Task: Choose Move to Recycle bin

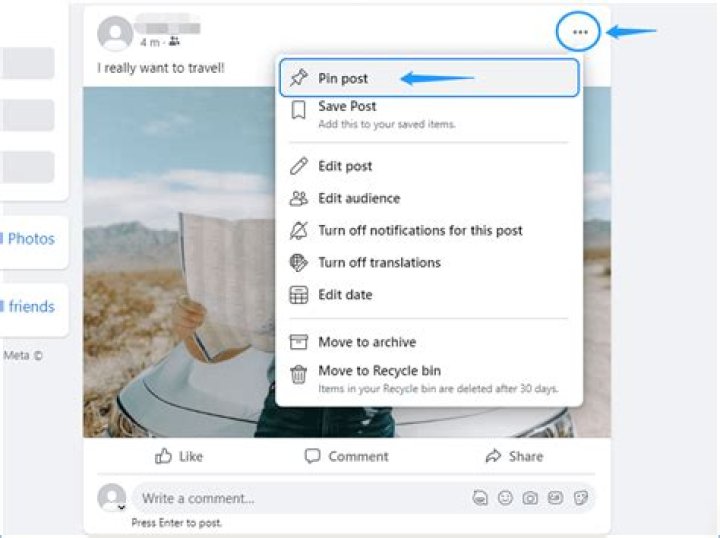Action: [x=429, y=379]
